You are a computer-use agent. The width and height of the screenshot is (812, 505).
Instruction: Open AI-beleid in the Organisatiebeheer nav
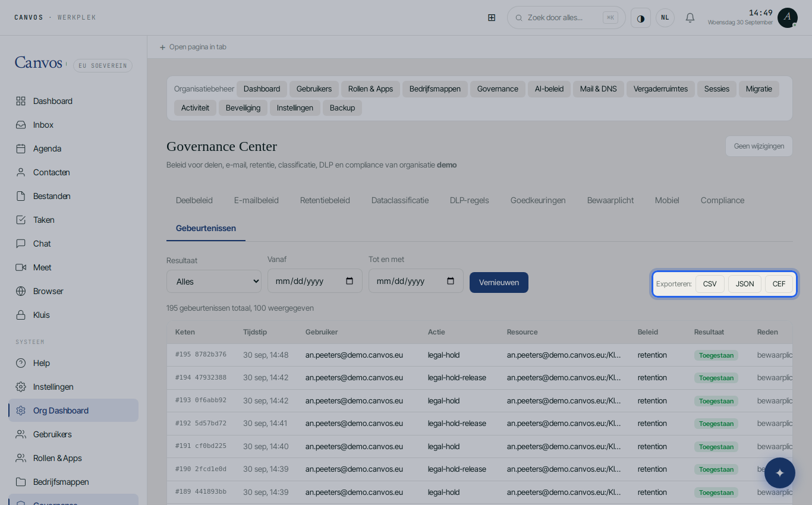pos(549,89)
